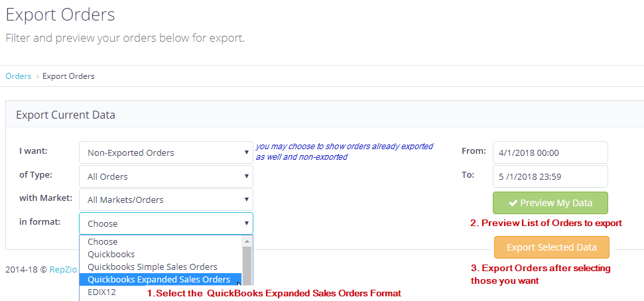Image resolution: width=644 pixels, height=301 pixels.
Task: Click the 'From:' label
Action: click(474, 150)
